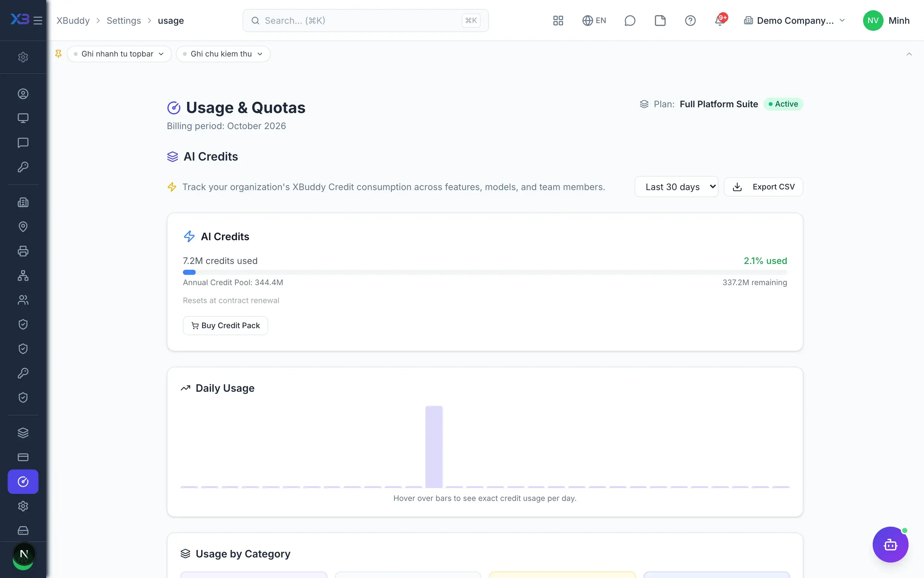
Task: Open the credit card billing icon in sidebar
Action: coord(23,457)
